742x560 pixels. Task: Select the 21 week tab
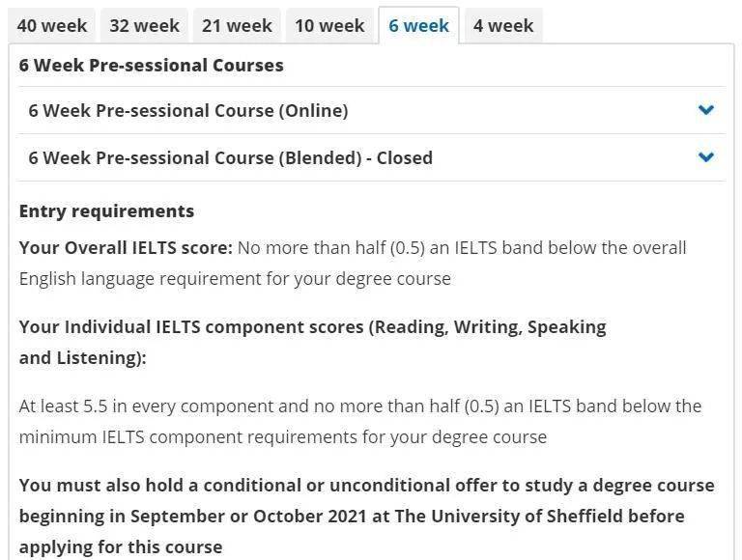(x=237, y=25)
